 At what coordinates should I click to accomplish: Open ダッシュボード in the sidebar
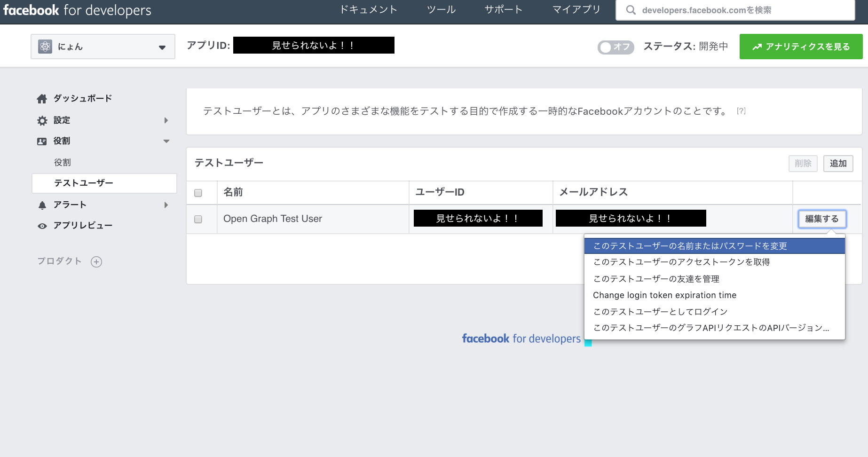click(83, 98)
